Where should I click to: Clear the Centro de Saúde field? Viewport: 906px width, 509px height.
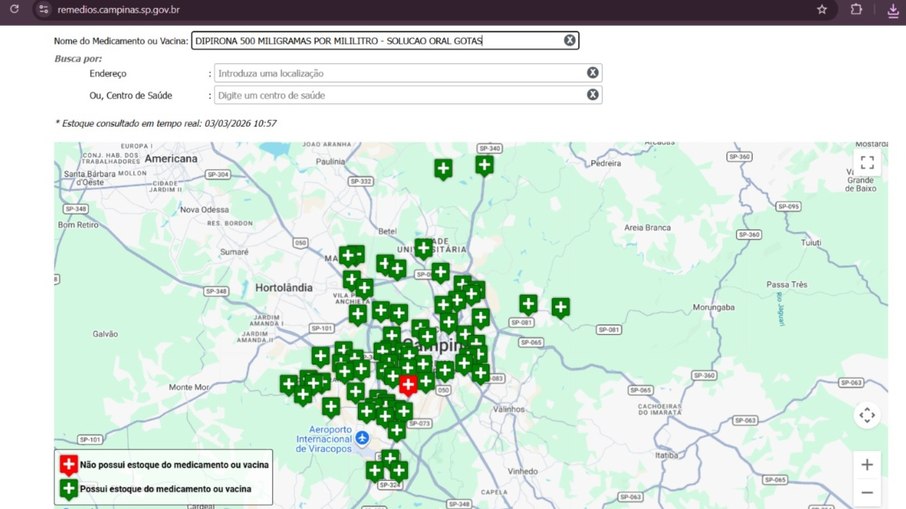click(x=592, y=95)
